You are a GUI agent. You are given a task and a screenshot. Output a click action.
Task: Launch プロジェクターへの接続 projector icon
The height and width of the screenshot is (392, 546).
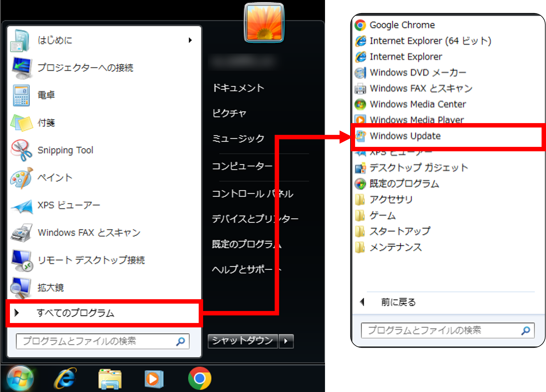(22, 68)
